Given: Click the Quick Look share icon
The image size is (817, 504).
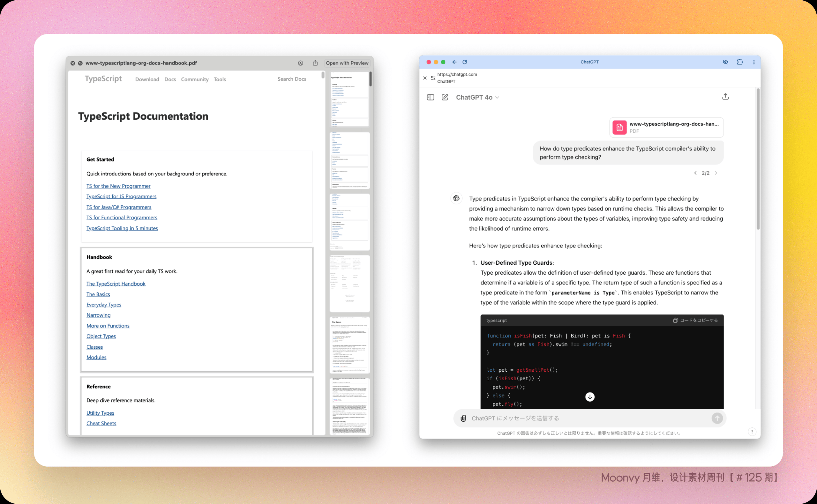Looking at the screenshot, I should pyautogui.click(x=315, y=63).
